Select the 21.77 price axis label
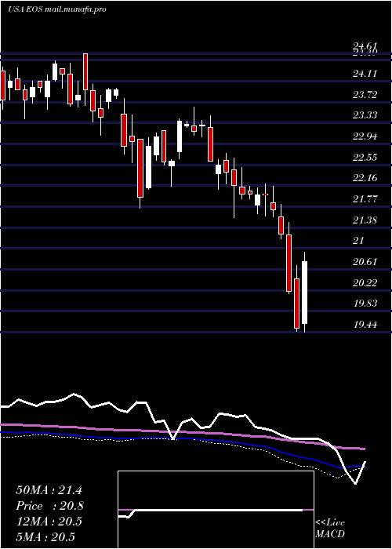Viewport: 392px width, 549px height. (x=365, y=199)
